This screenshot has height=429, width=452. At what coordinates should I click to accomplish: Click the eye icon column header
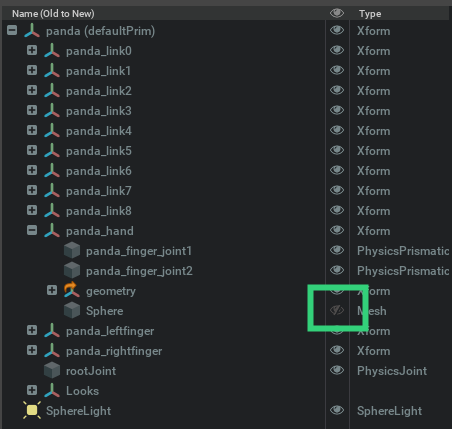tap(337, 13)
